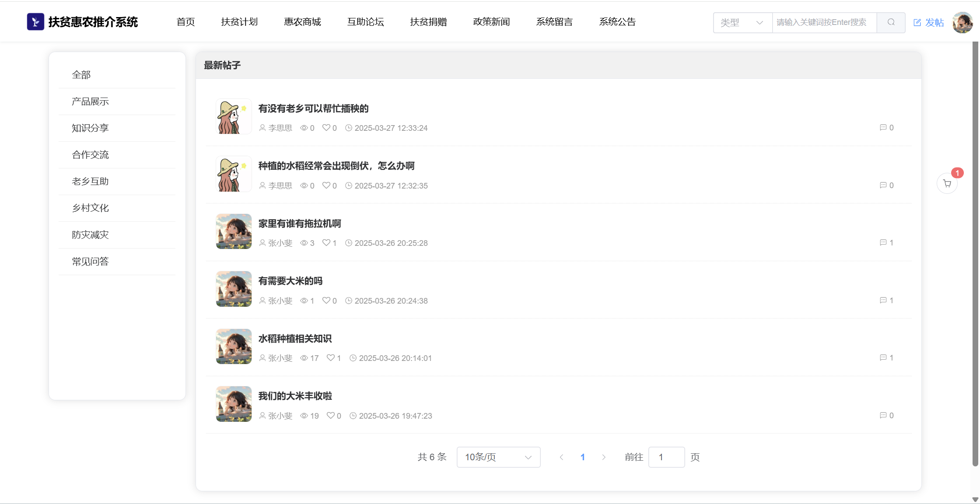
Task: Open the 惠农商城 navigation menu item
Action: [302, 22]
